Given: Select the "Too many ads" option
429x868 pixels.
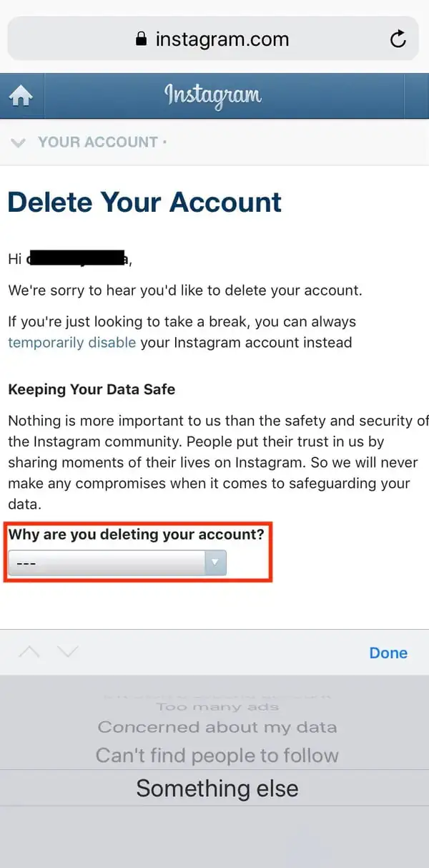Looking at the screenshot, I should pos(217,707).
